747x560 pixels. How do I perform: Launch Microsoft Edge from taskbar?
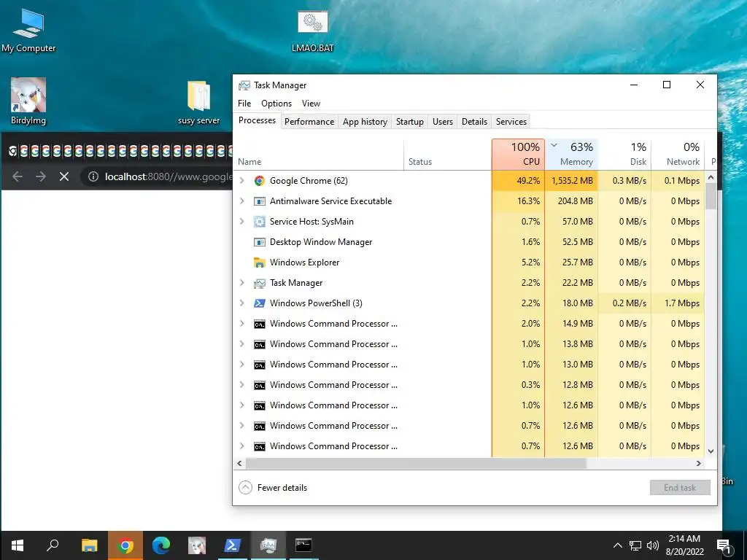pos(161,545)
